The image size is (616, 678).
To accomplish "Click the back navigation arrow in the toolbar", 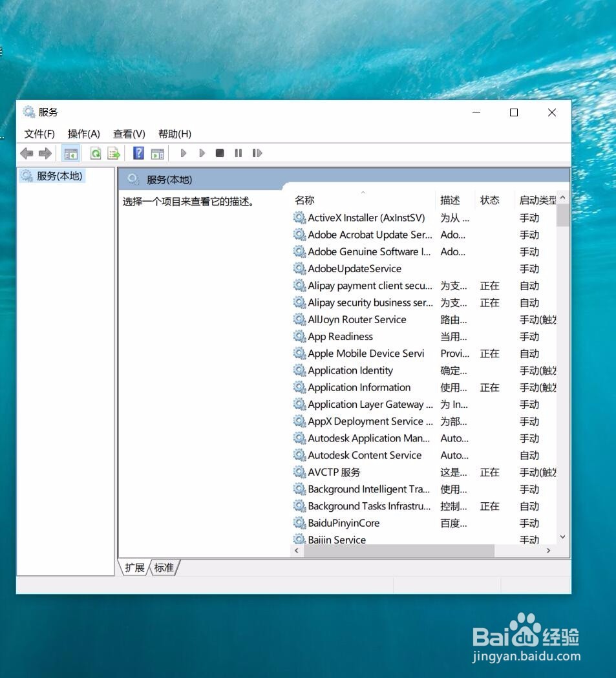I will [27, 153].
